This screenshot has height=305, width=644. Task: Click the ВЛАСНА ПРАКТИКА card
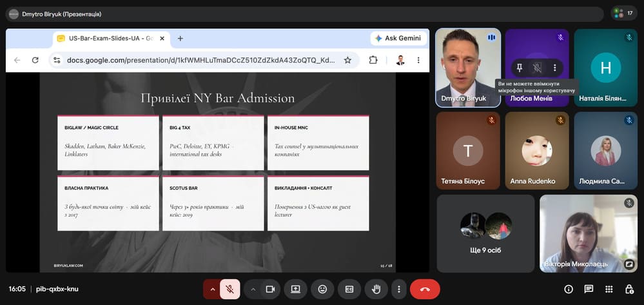pos(108,203)
